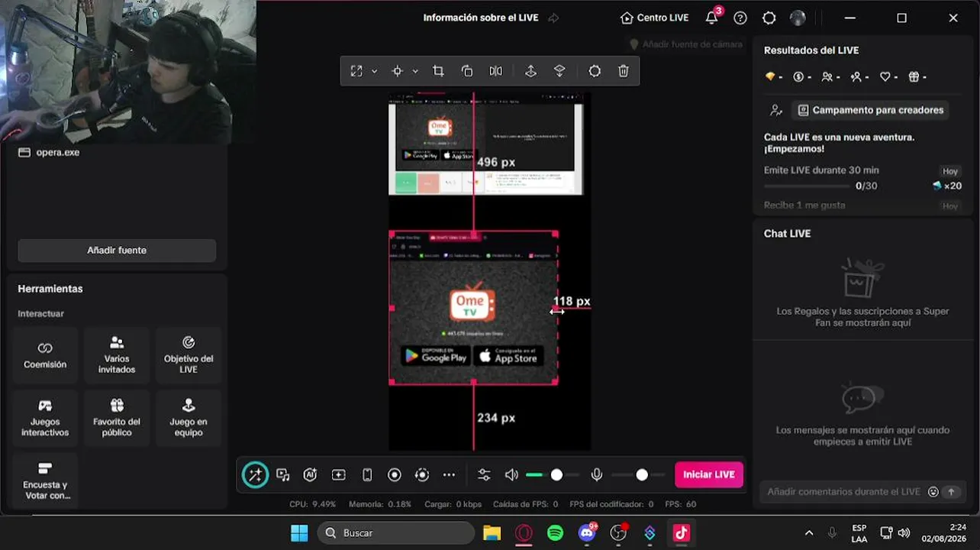Open the notifications bell

click(712, 18)
